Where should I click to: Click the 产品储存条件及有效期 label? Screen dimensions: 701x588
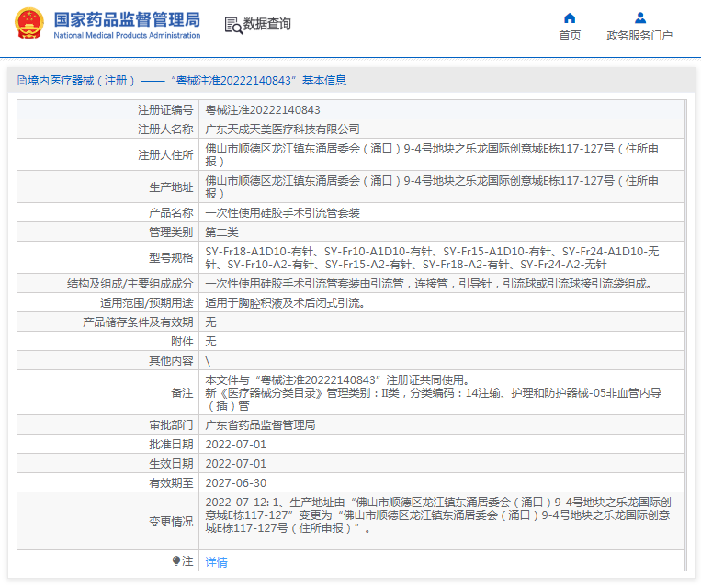click(x=138, y=322)
